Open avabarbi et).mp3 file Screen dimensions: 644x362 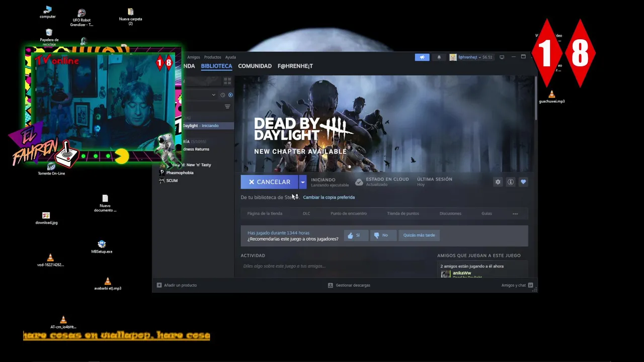pos(108,284)
